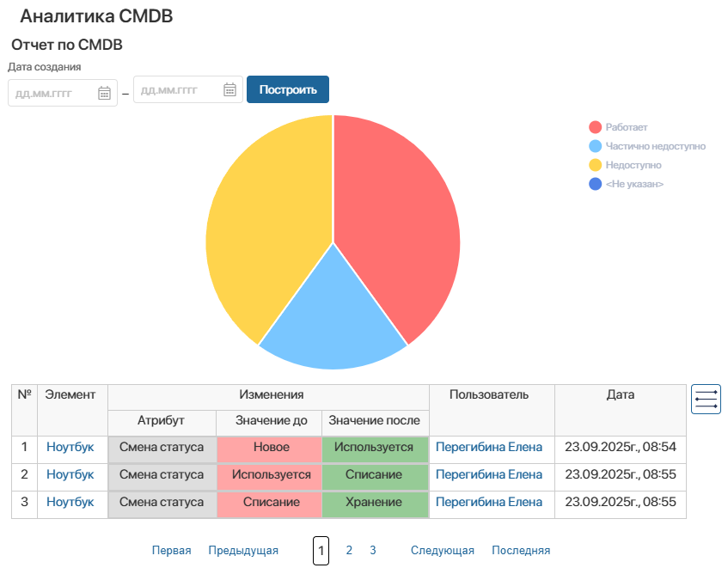Focus the end date input field

point(188,89)
